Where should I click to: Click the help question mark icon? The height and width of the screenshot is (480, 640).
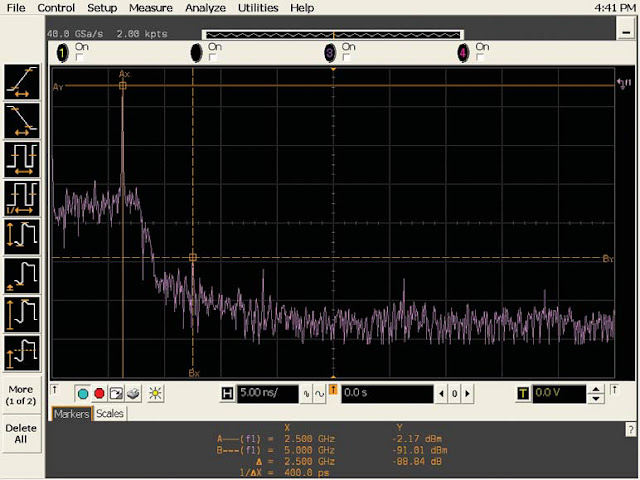630,429
